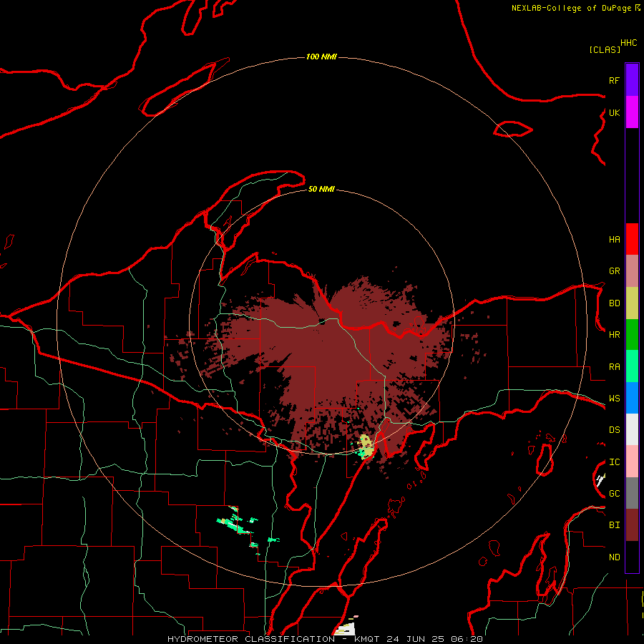Click the WS legend label
Viewport: 644px width, 644px height.
pos(614,399)
